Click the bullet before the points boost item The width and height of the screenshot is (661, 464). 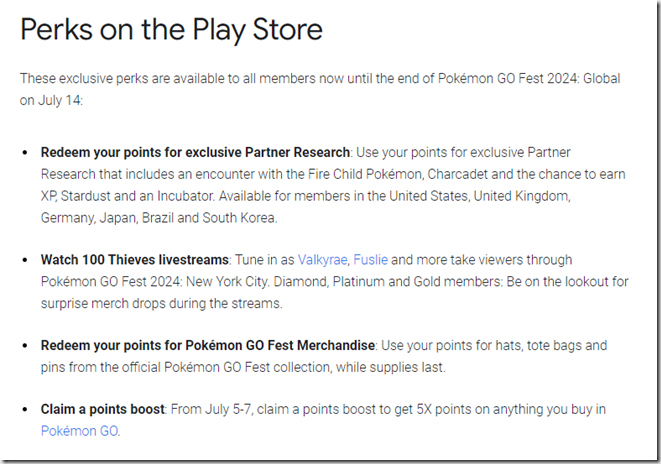(x=25, y=410)
